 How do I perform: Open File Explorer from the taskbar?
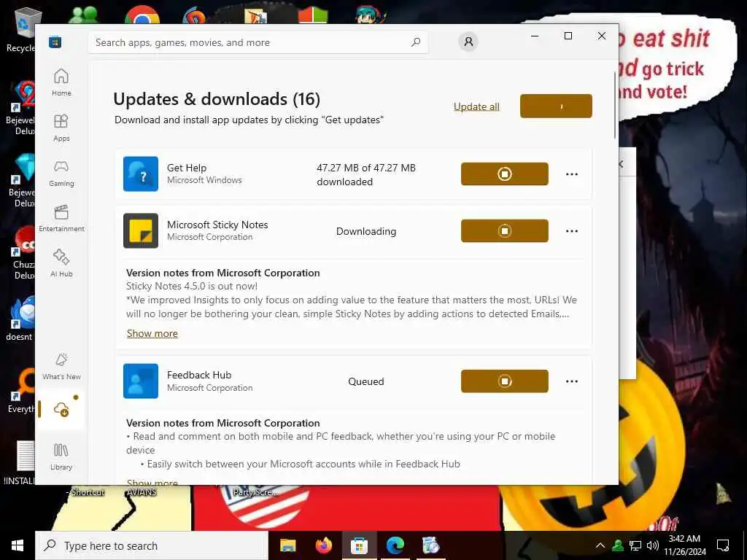(x=287, y=545)
